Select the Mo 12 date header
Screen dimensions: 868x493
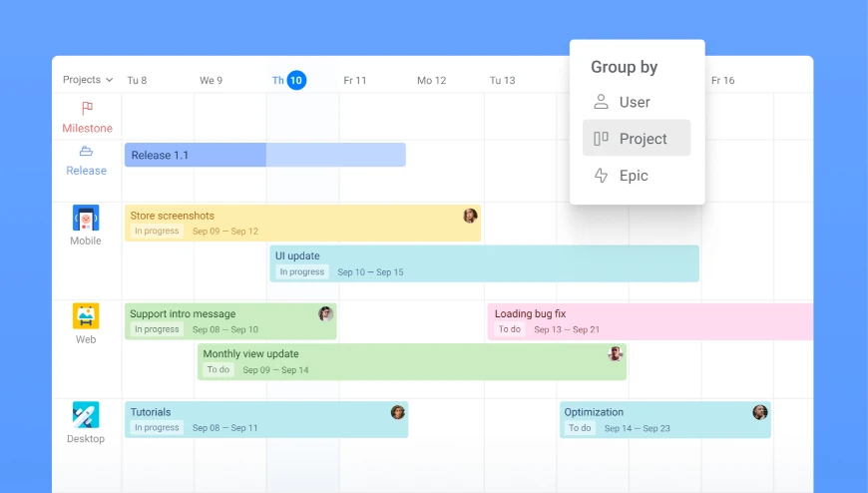(x=432, y=80)
